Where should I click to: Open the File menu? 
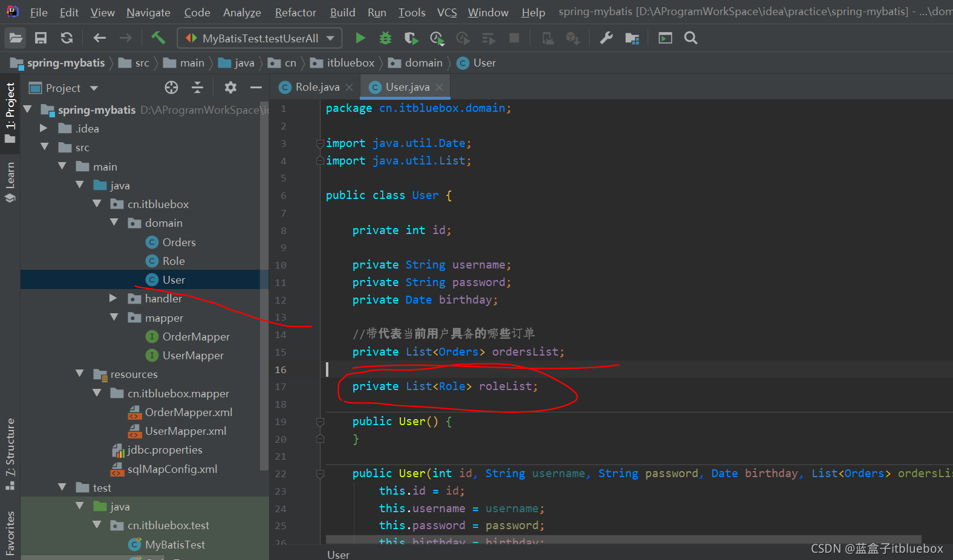39,12
